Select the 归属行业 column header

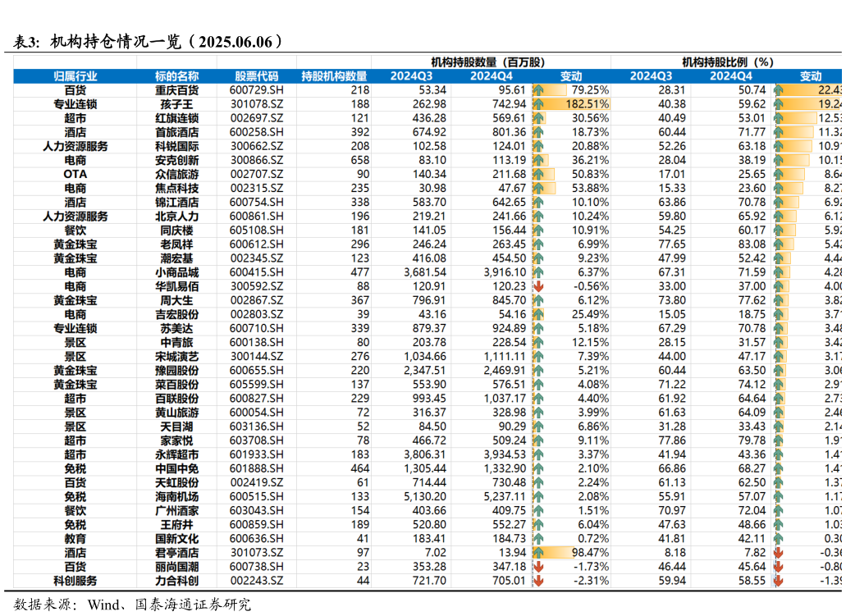(75, 75)
